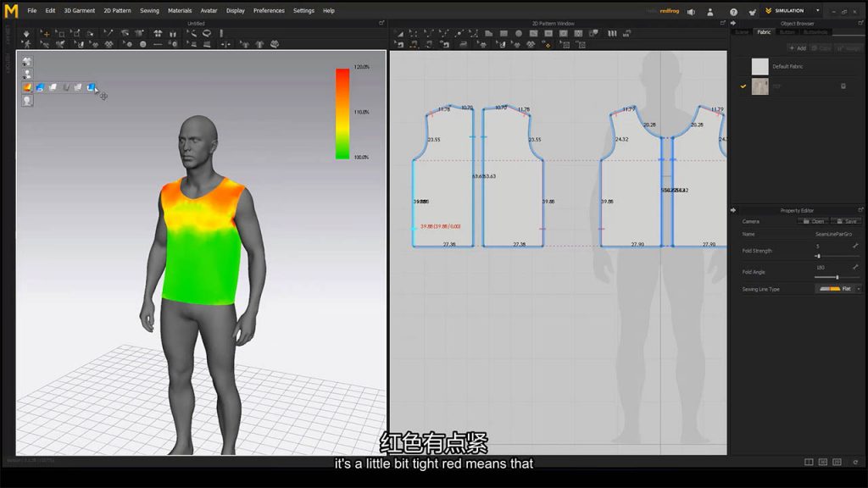Open the Avatar menu

pyautogui.click(x=209, y=10)
